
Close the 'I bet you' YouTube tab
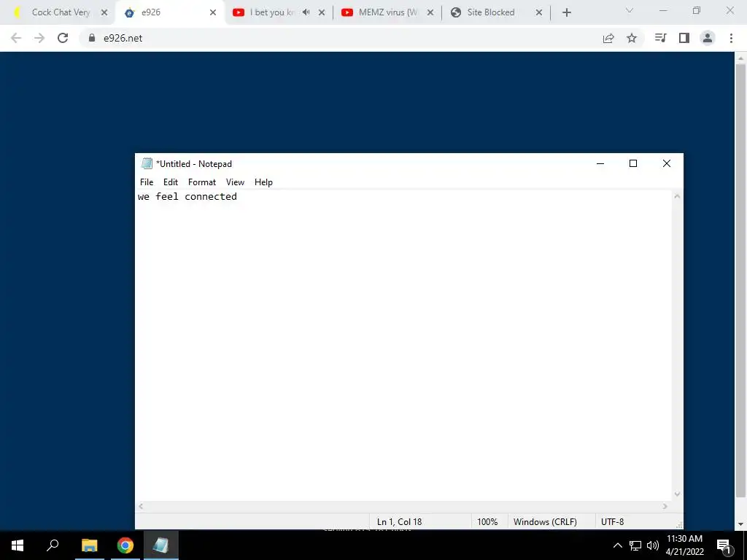322,13
